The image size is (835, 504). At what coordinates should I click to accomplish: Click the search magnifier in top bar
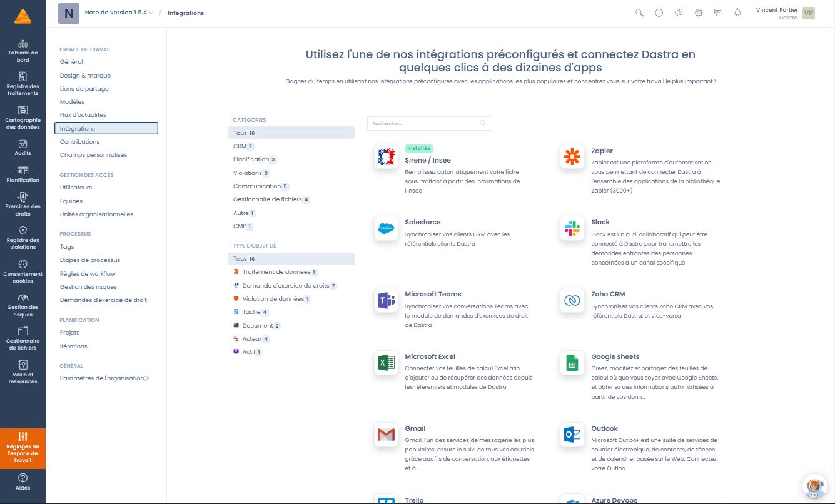(x=639, y=13)
